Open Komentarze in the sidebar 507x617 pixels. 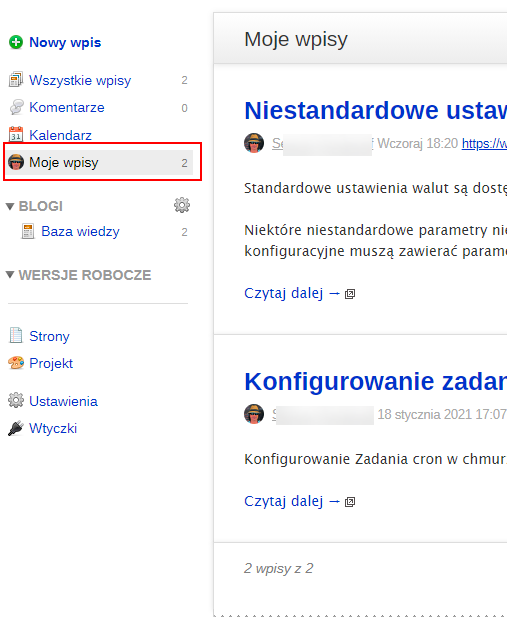[x=67, y=107]
